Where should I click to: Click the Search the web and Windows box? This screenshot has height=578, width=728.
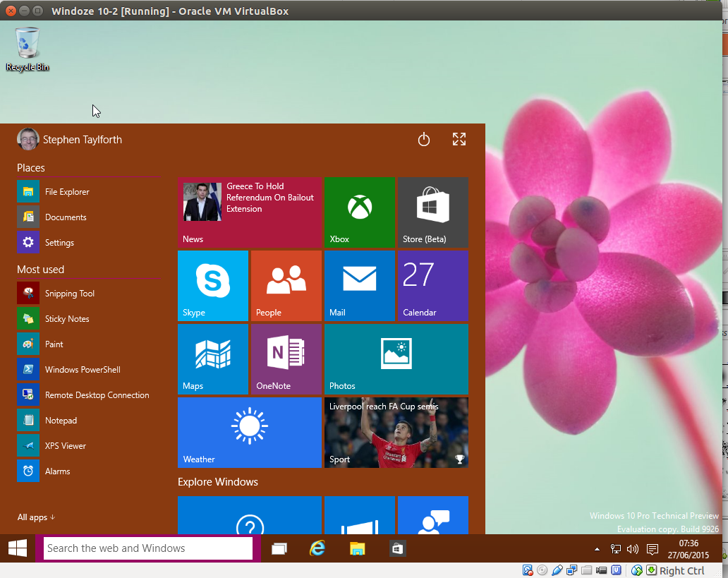[x=147, y=548]
